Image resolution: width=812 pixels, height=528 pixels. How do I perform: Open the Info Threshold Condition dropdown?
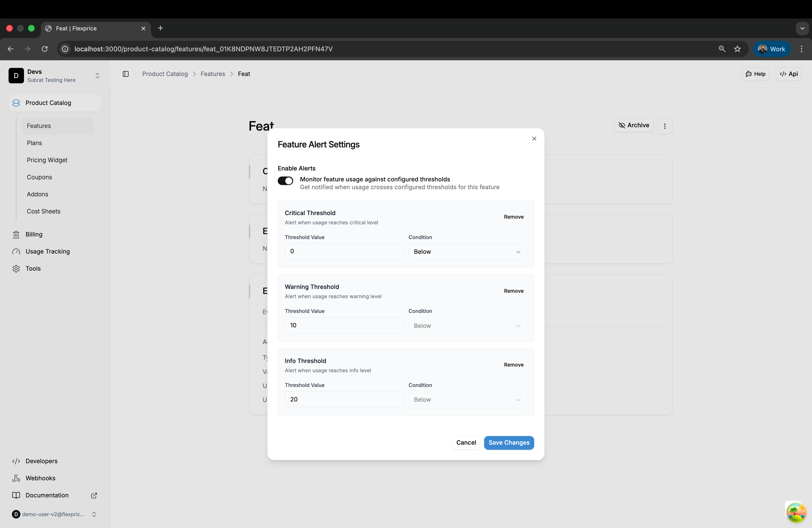tap(467, 400)
